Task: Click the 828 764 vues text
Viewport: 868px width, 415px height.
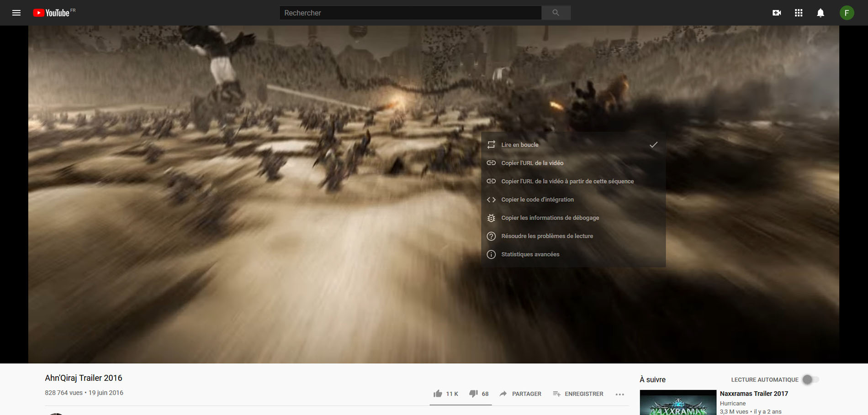Action: (64, 393)
